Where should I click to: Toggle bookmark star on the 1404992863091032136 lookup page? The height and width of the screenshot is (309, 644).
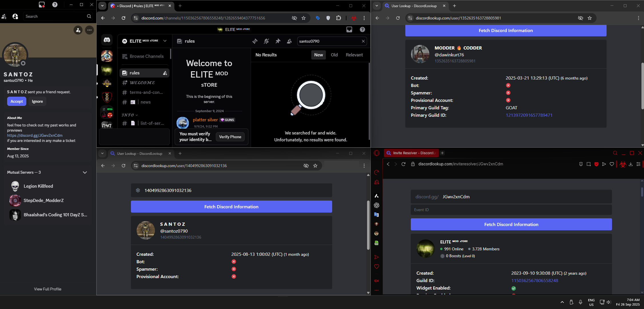pos(315,166)
